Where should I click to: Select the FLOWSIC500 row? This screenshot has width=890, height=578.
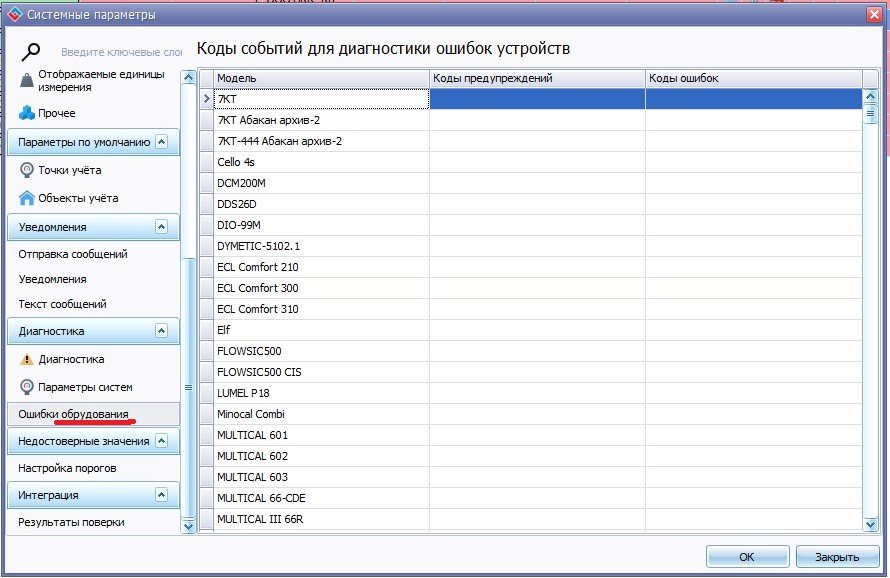tap(531, 351)
